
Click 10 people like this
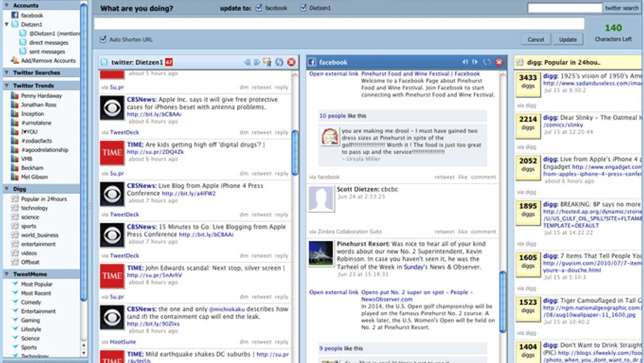pyautogui.click(x=342, y=116)
